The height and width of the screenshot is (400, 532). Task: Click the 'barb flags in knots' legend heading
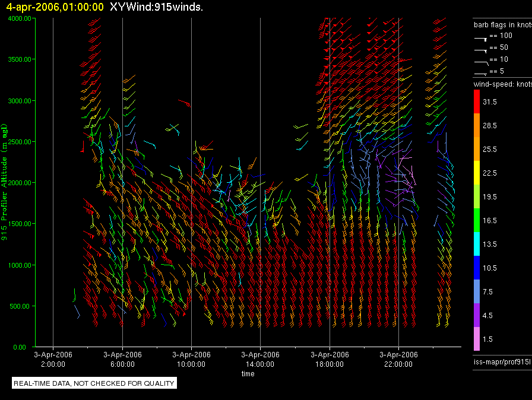(503, 25)
